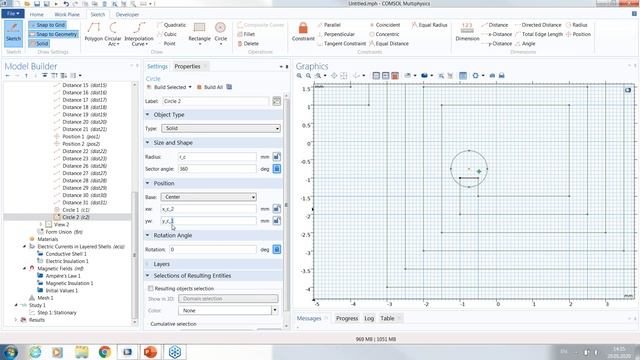Toggle the yw position link button
Screen dimensions: 640x360
pos(276,221)
